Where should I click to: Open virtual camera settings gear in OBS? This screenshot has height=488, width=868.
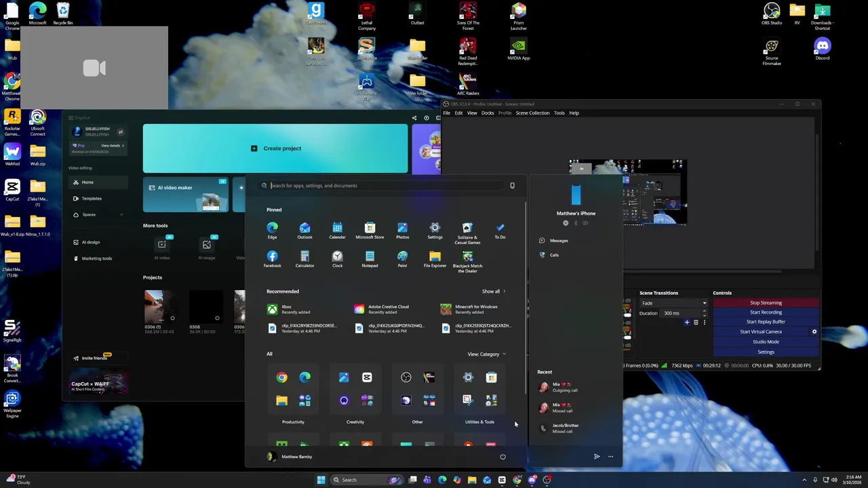tap(814, 331)
